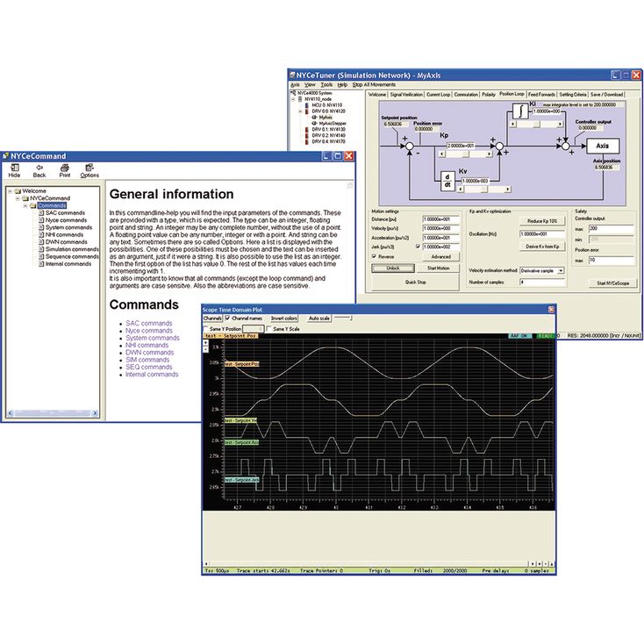
Task: Open the View menu in NYCeTuner
Action: tap(310, 84)
